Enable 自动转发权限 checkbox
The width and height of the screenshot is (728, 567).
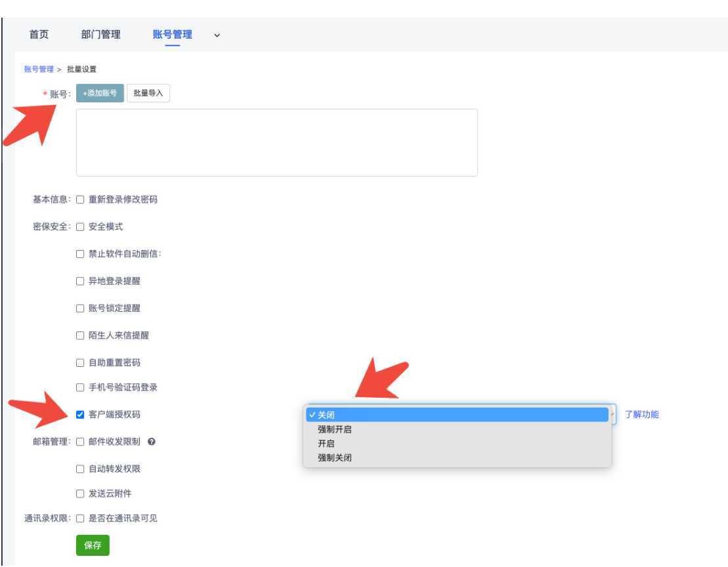pos(80,469)
